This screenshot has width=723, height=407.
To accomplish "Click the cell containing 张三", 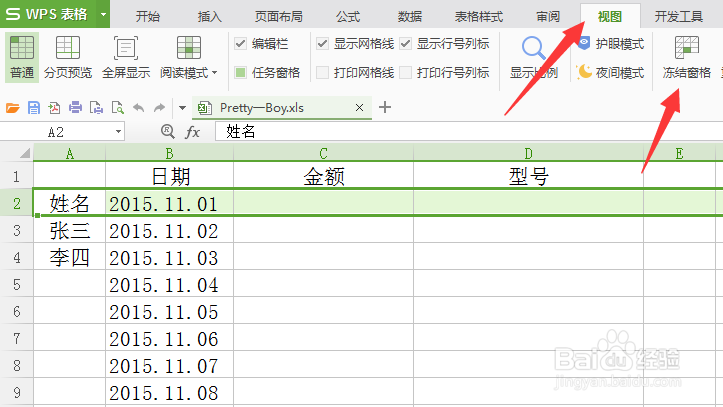I will click(70, 230).
